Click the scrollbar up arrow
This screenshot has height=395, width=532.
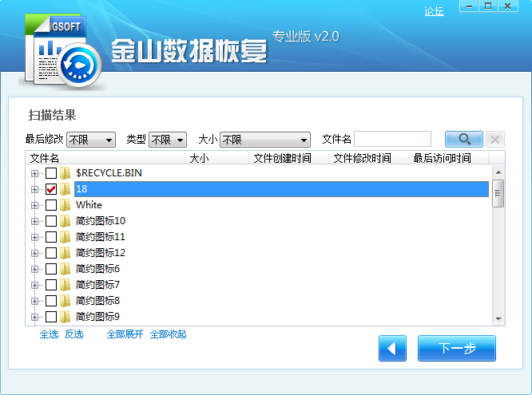pos(498,172)
